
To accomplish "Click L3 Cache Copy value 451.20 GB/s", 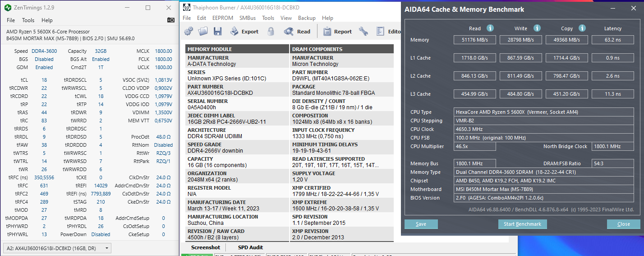I will (x=567, y=94).
